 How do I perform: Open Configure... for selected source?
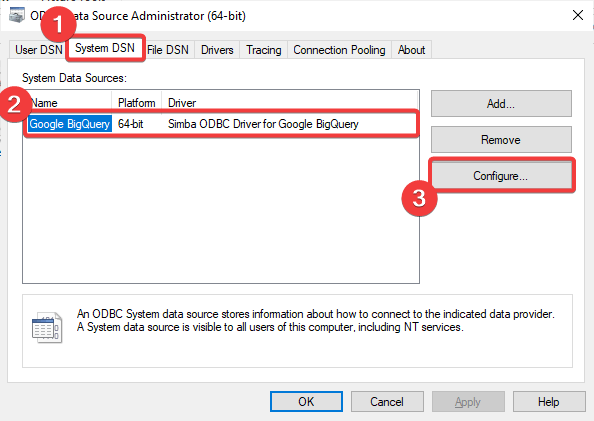click(x=501, y=175)
